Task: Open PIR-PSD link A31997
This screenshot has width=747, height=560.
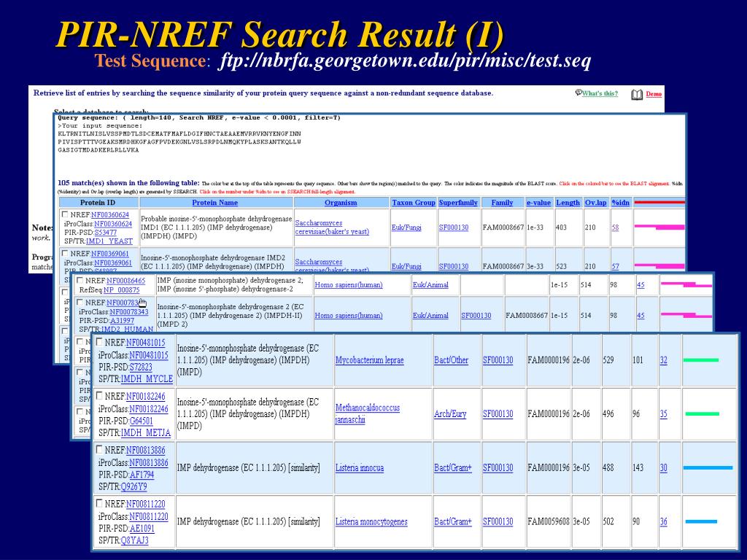Action: coord(122,321)
